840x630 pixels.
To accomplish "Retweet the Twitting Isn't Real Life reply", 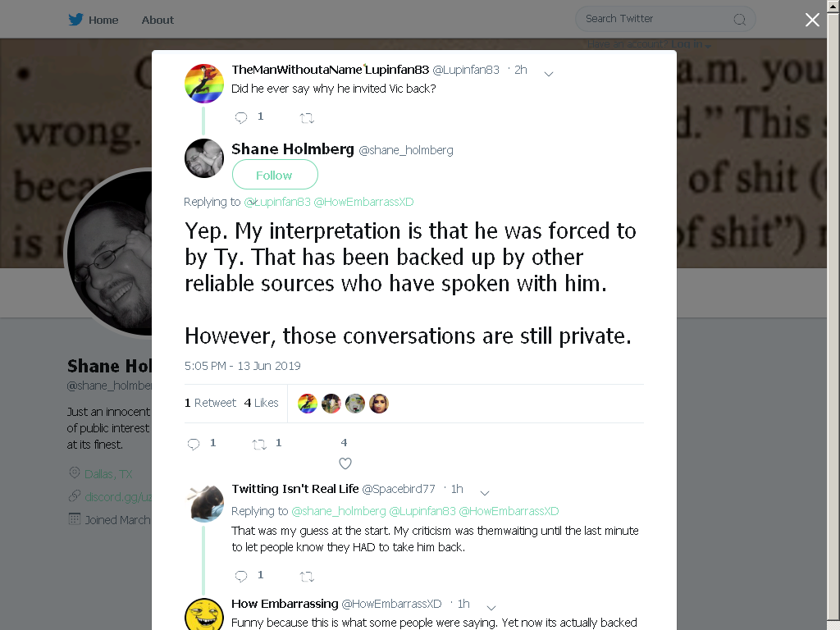I will [307, 577].
